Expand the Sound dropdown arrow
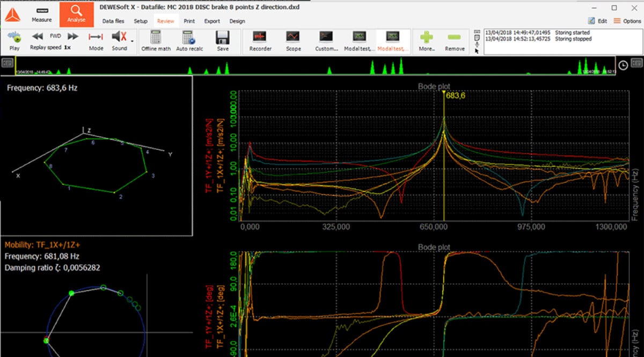Image resolution: width=644 pixels, height=357 pixels. pos(132,41)
